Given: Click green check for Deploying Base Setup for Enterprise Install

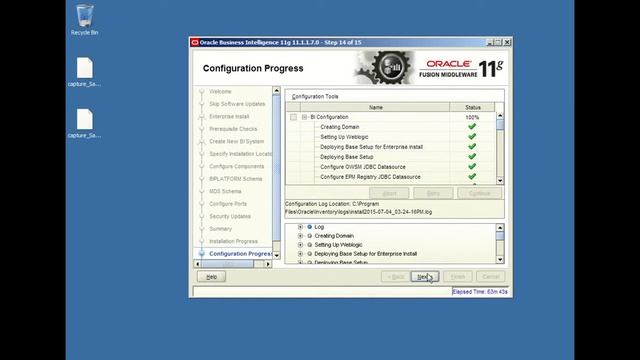Looking at the screenshot, I should pyautogui.click(x=472, y=147).
